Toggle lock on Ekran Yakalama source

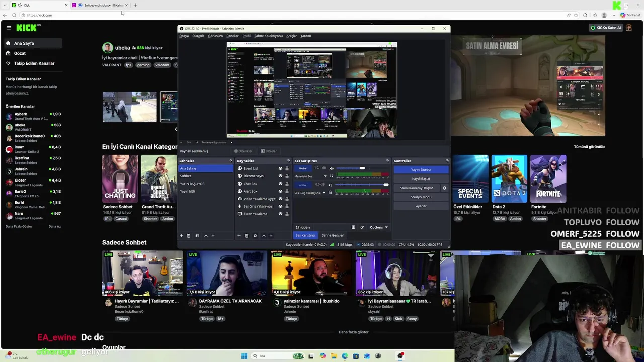pyautogui.click(x=287, y=214)
